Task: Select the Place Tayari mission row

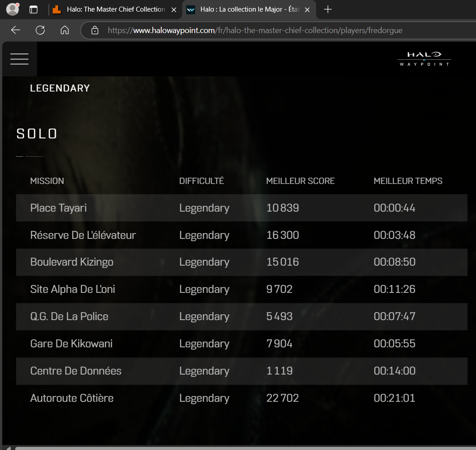Action: (x=242, y=208)
